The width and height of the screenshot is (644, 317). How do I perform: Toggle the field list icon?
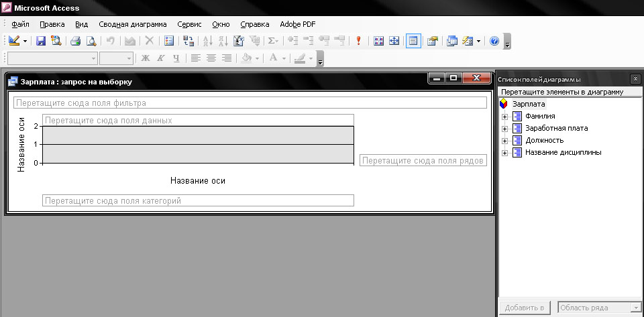point(414,41)
